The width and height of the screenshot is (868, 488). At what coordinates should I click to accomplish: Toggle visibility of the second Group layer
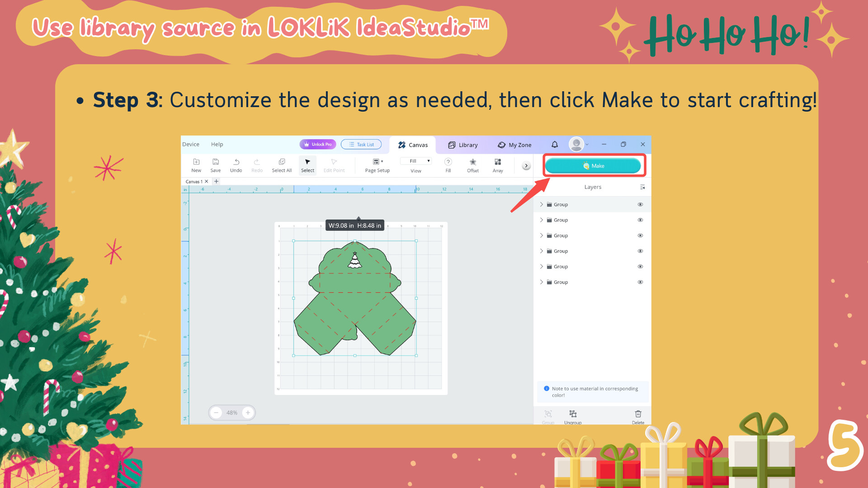click(640, 220)
